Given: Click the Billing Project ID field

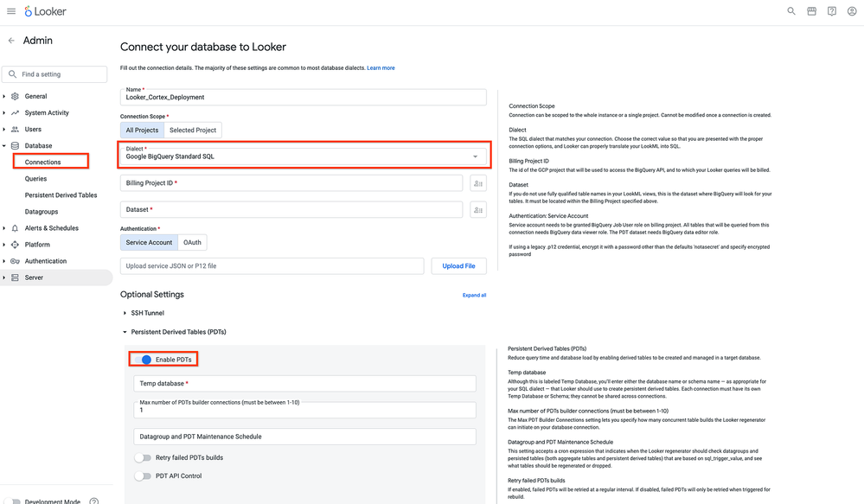Looking at the screenshot, I should 291,183.
